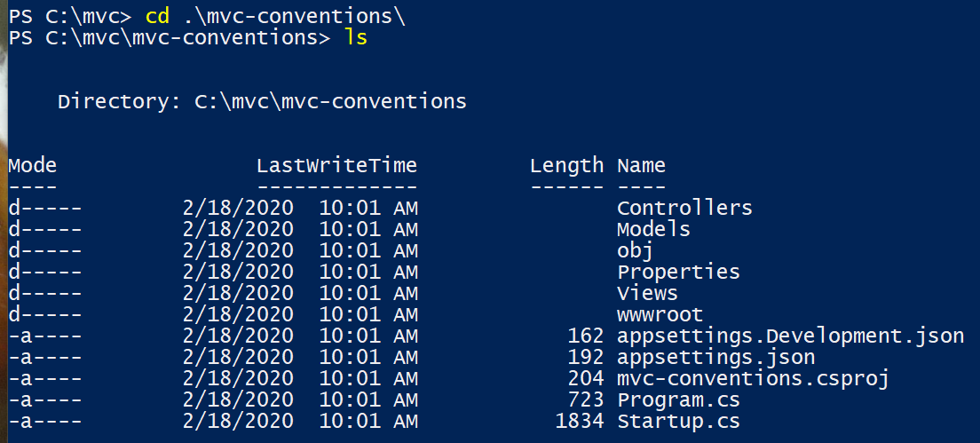The width and height of the screenshot is (980, 443).
Task: Select the Program.cs file entry
Action: point(678,399)
